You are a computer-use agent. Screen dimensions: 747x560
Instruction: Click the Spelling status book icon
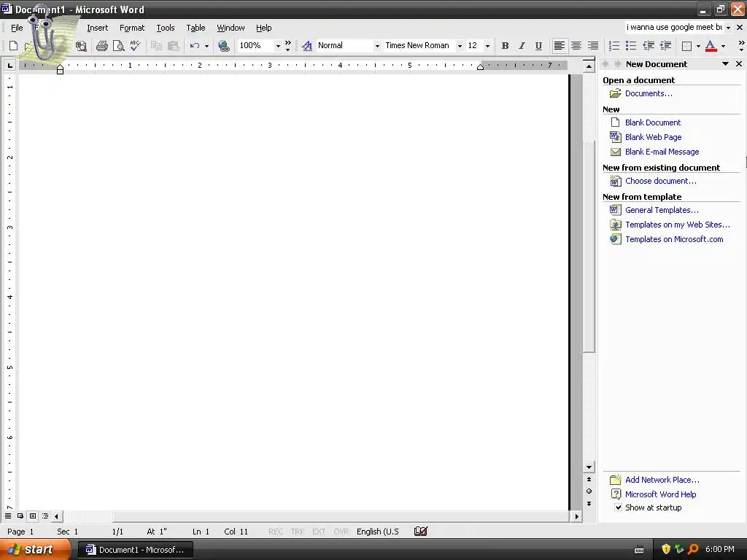point(421,532)
